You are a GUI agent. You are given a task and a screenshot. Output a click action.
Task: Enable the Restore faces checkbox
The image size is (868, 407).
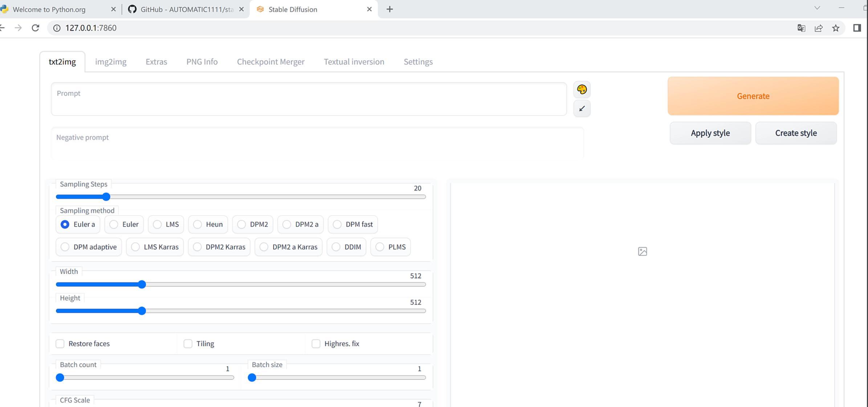coord(60,343)
